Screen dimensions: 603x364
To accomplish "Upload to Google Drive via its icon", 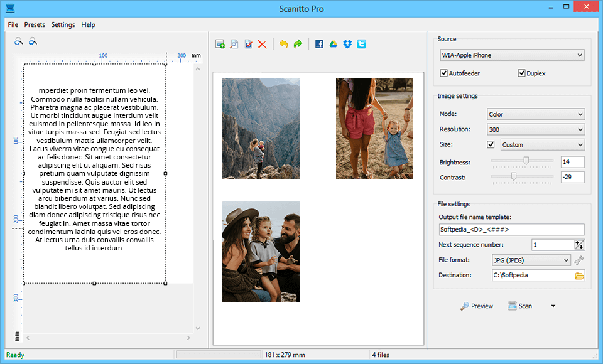I will [x=334, y=44].
